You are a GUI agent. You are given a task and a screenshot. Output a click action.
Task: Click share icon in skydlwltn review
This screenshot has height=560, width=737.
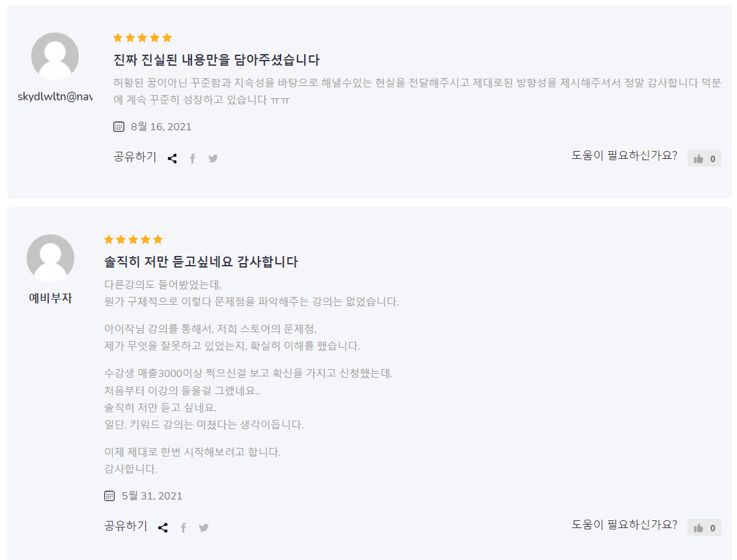[172, 158]
